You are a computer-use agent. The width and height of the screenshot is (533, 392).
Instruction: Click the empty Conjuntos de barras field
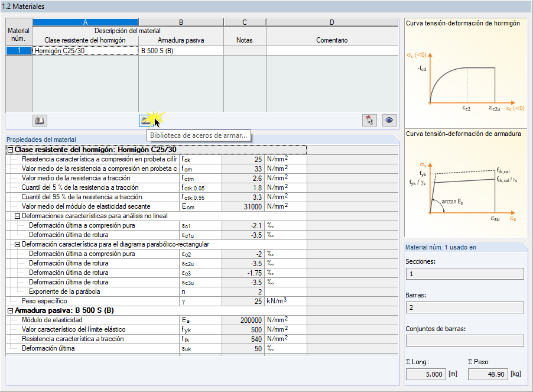[464, 341]
